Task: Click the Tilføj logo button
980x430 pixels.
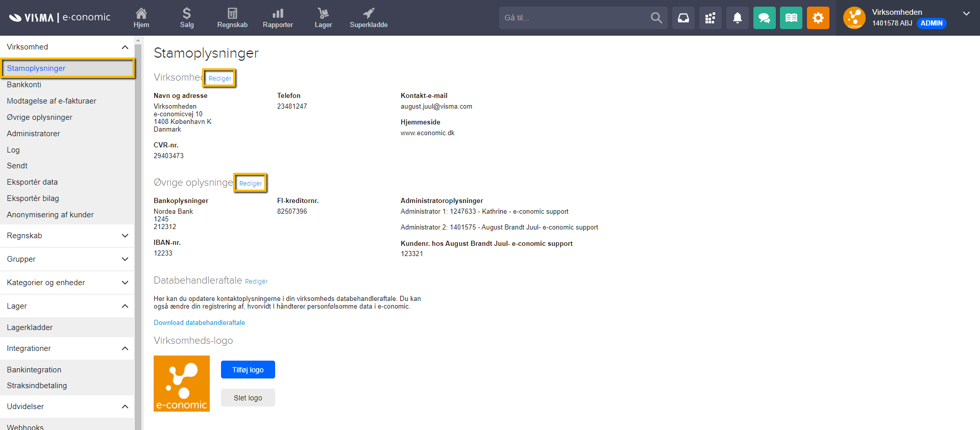Action: (248, 370)
